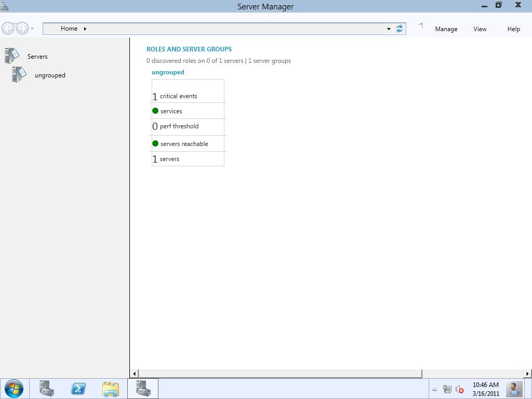
Task: Click Home in the breadcrumb bar
Action: [x=69, y=29]
